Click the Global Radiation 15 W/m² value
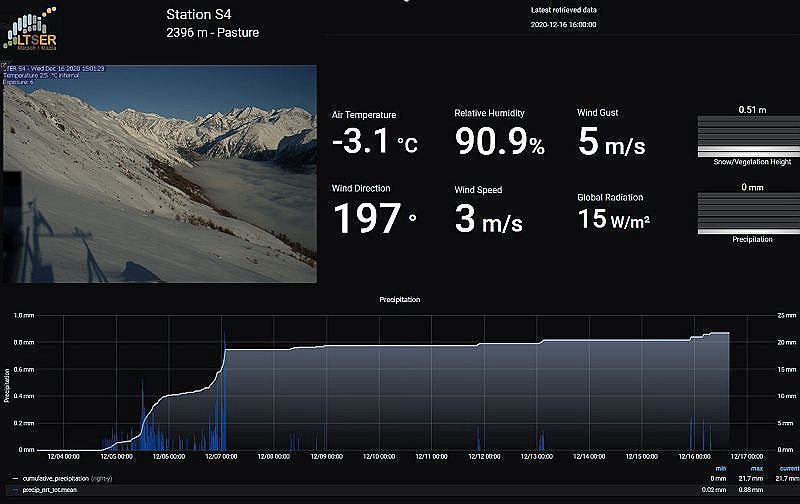 point(614,219)
